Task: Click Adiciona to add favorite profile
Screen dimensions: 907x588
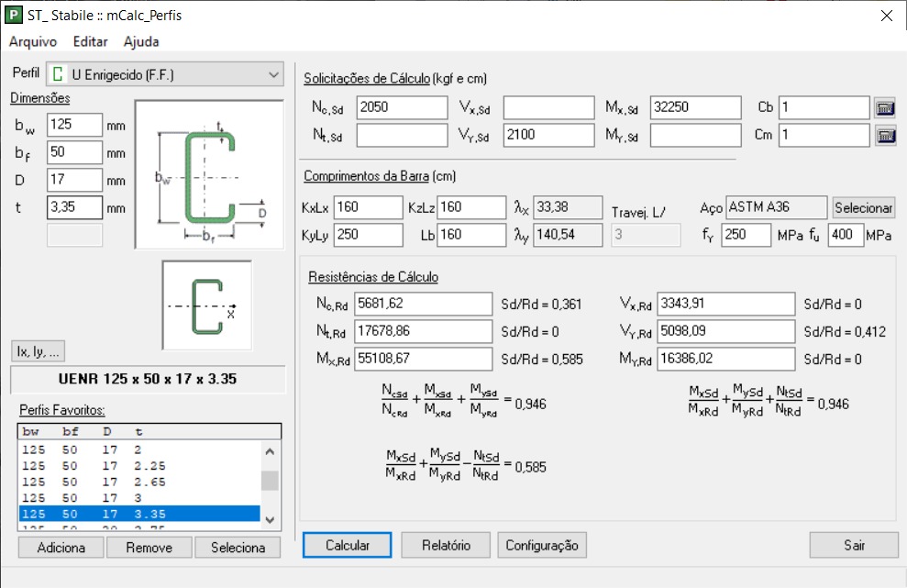Action: point(61,548)
